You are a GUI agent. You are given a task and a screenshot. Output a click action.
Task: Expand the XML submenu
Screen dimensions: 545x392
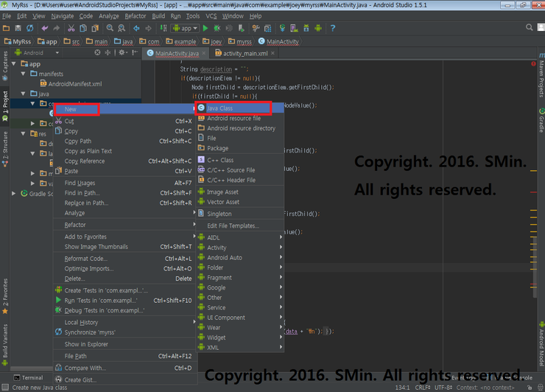pos(240,348)
